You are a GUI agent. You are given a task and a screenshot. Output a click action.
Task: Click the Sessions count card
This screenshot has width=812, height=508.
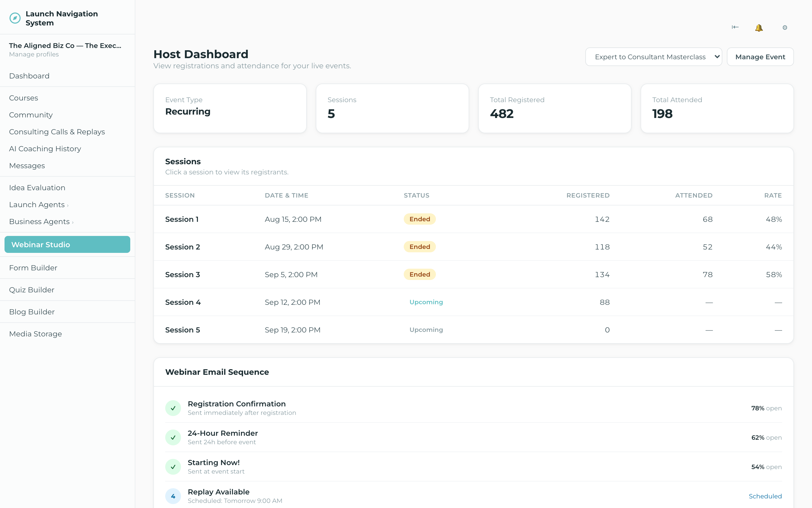(392, 108)
